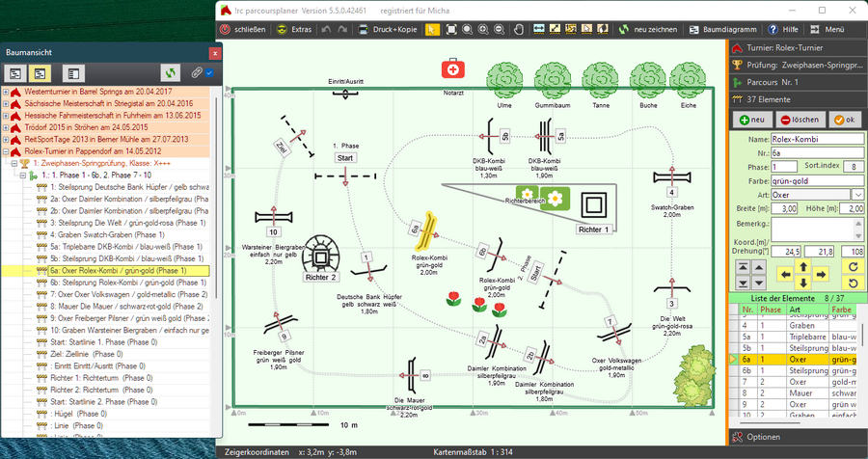Click the Parcours Nr. 1 header row
Screen dimensions: 868x459
pos(799,83)
